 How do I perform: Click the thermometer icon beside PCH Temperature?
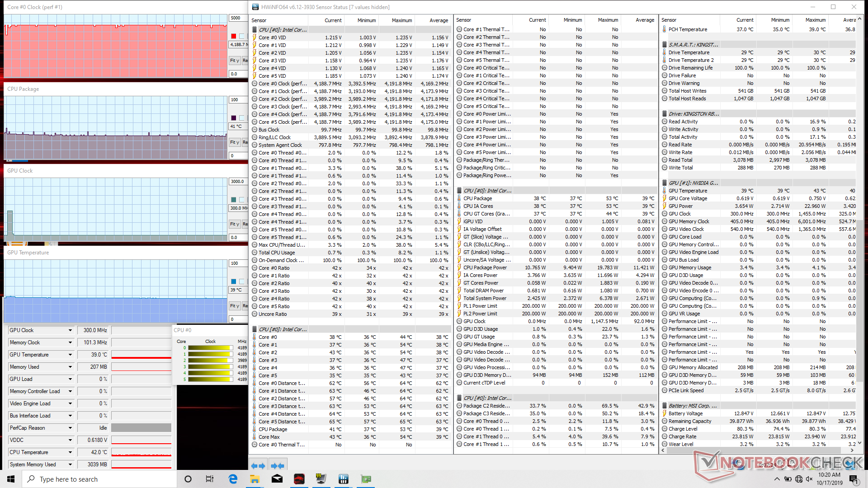coord(665,29)
